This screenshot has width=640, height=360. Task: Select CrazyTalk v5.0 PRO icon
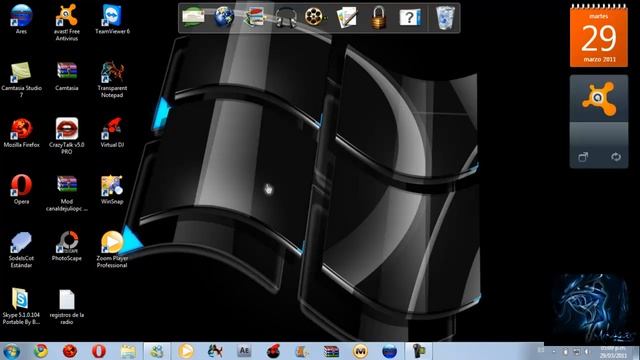pos(67,136)
